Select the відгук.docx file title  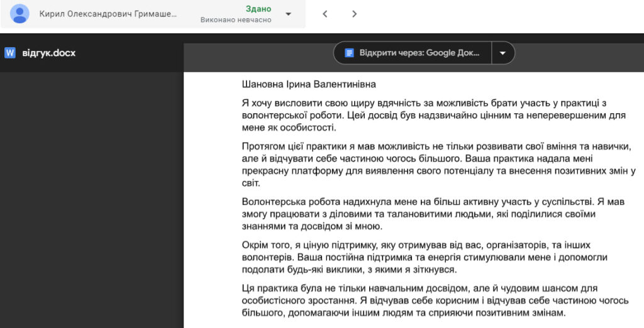48,53
